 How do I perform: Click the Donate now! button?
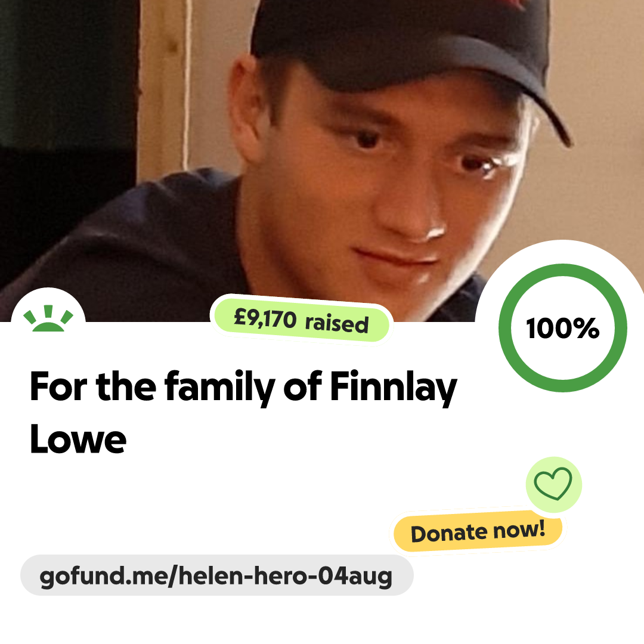tap(478, 531)
